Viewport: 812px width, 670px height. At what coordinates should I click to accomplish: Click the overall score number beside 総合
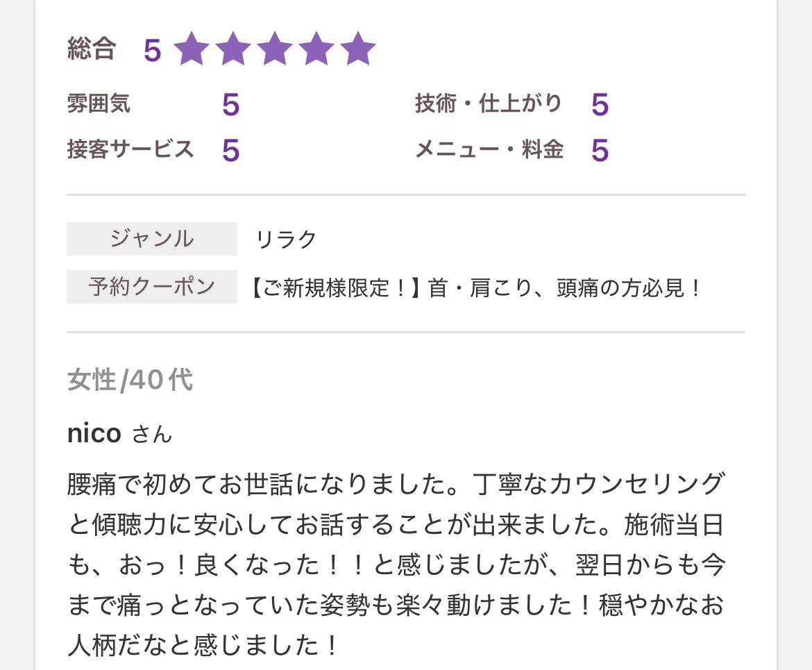coord(153,51)
